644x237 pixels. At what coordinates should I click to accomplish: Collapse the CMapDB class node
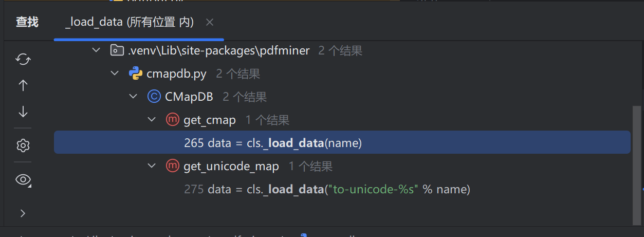[133, 97]
